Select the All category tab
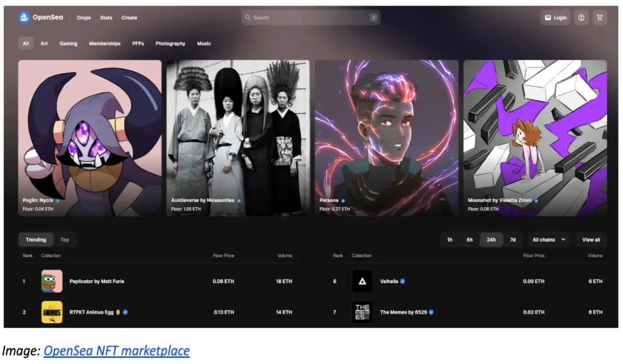The height and width of the screenshot is (364, 623). point(25,44)
